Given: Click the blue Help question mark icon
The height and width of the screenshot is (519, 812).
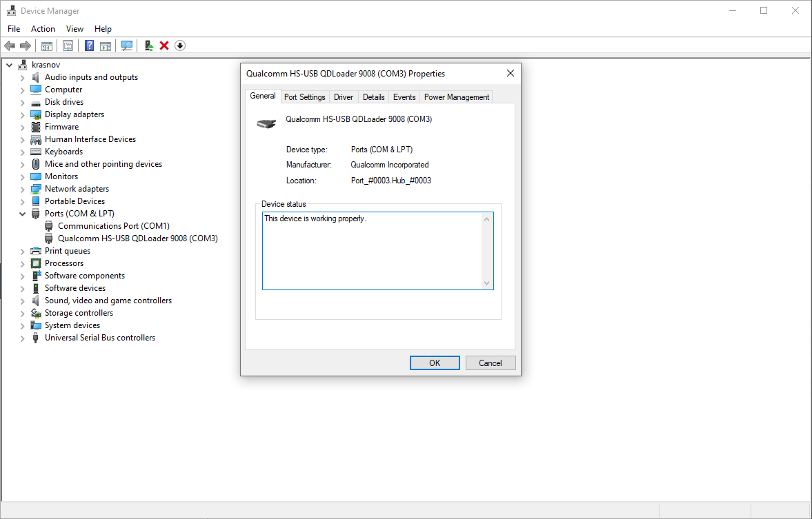Looking at the screenshot, I should click(x=89, y=45).
